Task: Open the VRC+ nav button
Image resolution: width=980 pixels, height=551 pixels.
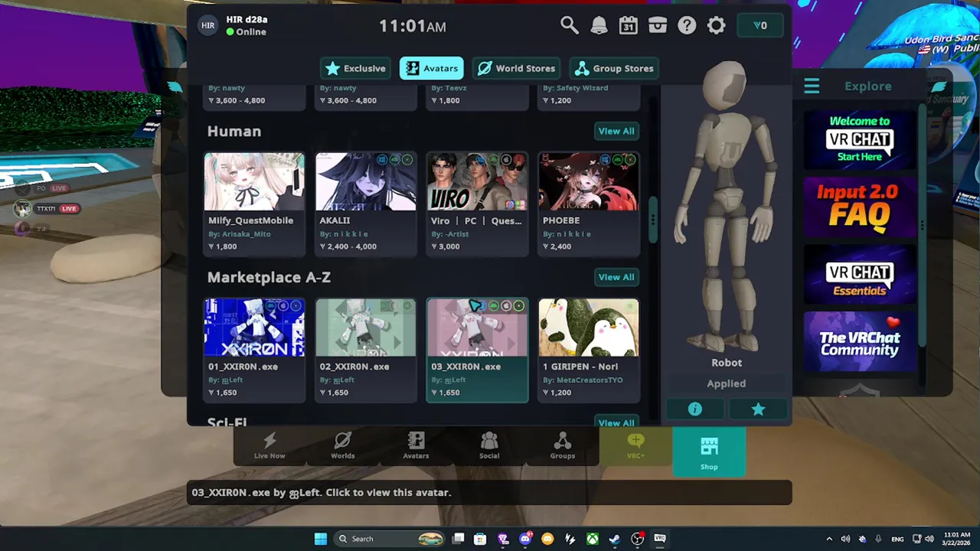Action: point(635,445)
